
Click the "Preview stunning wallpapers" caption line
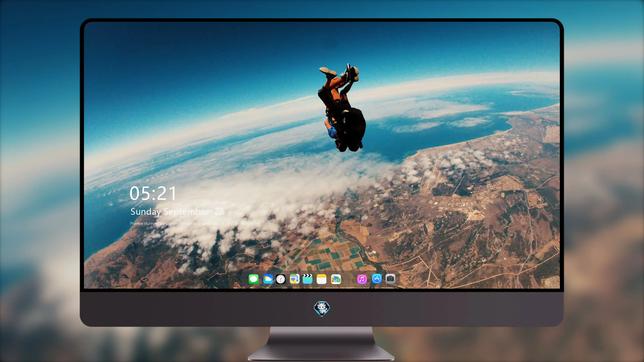click(x=195, y=223)
